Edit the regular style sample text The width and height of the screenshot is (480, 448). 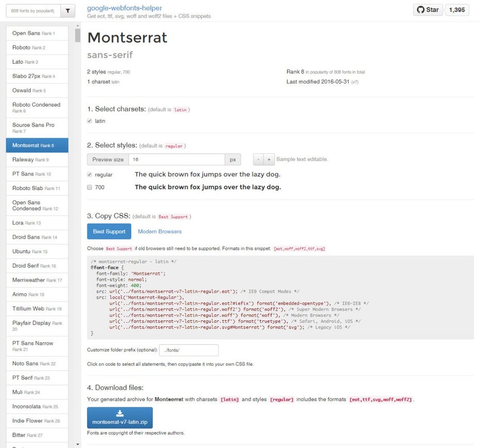[207, 174]
